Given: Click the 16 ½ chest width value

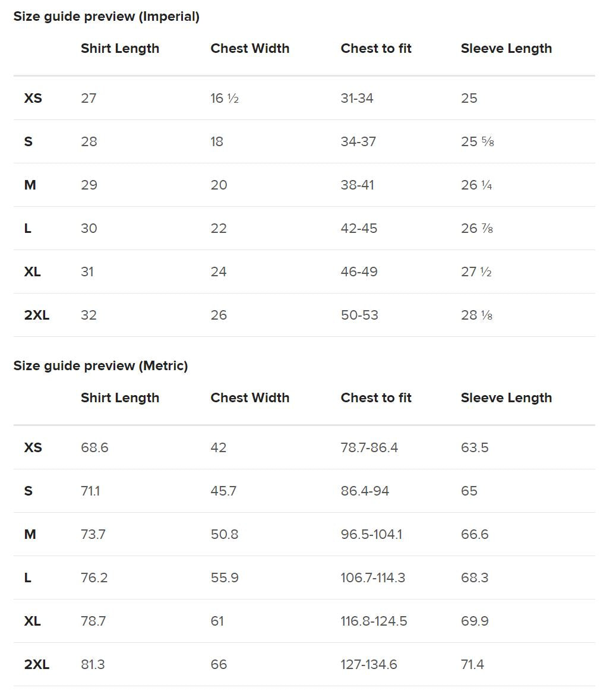Looking at the screenshot, I should [x=225, y=99].
